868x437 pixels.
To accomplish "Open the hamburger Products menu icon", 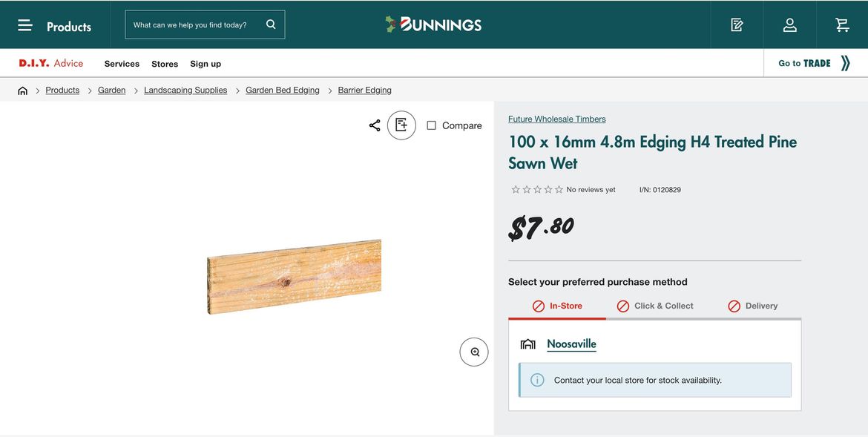I will 25,25.
